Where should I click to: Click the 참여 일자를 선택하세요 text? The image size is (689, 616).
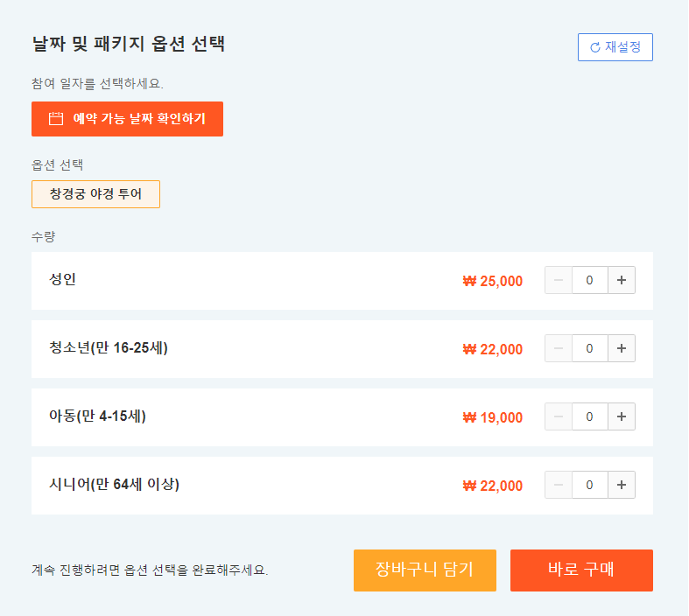pos(97,83)
